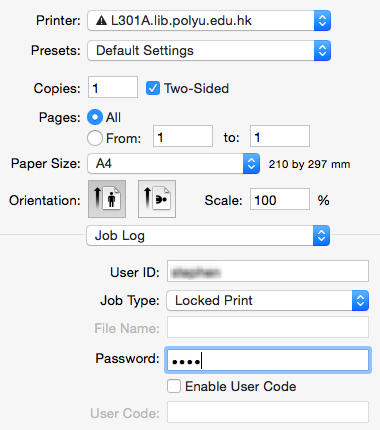Viewport: 380px width, 430px height.
Task: Open the Presets Default Settings dropdown
Action: pos(209,51)
